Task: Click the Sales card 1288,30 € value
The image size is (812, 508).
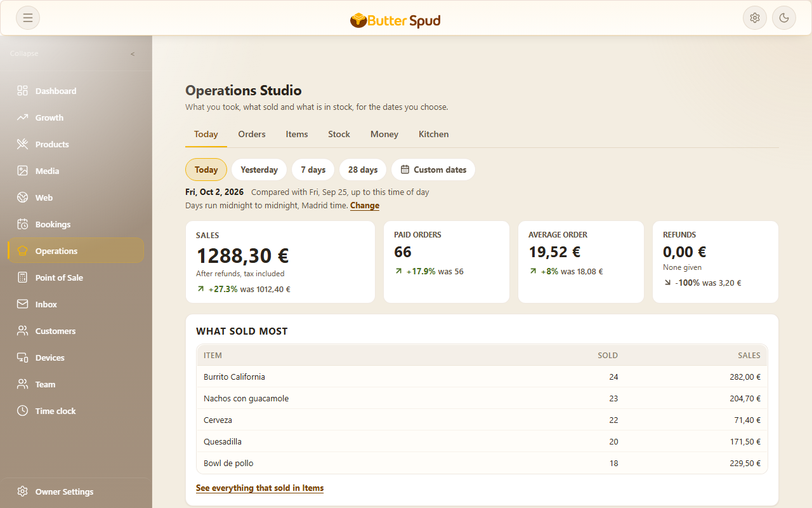Action: pyautogui.click(x=242, y=255)
